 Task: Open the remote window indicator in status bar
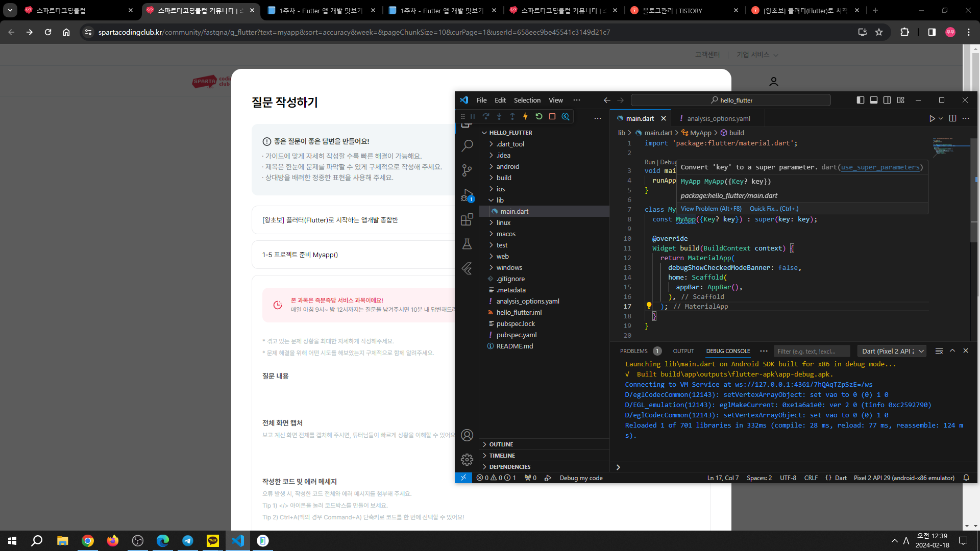pos(463,478)
